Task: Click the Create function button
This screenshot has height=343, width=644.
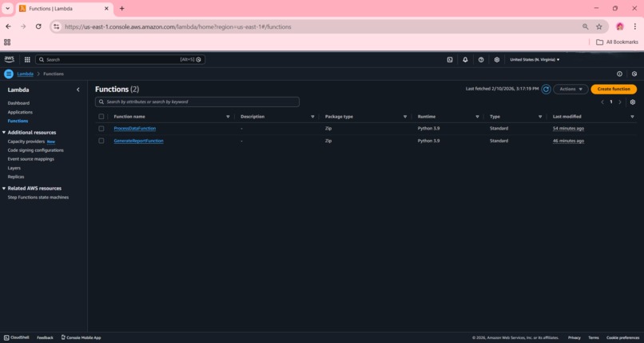Action: [614, 89]
